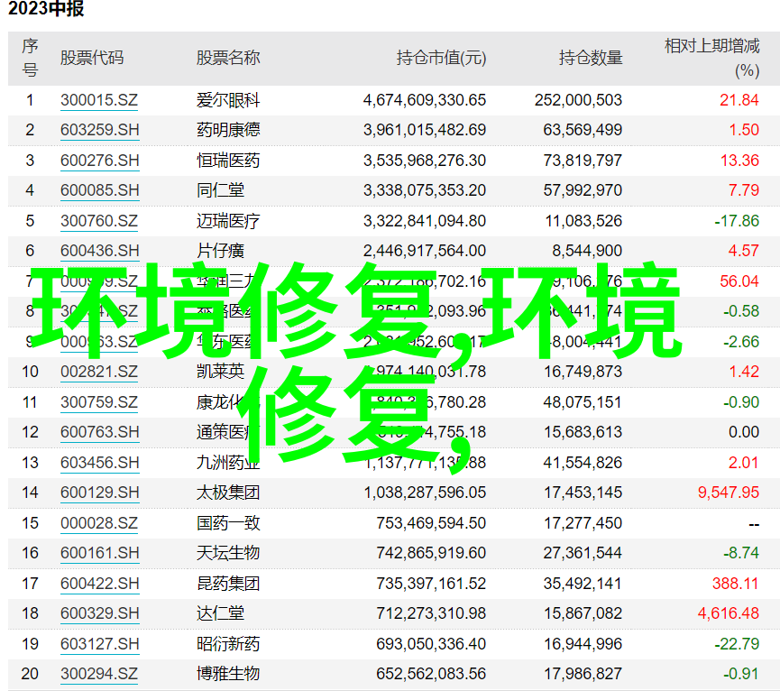Select stock name 博雅生物
This screenshot has width=780, height=700.
coord(228,674)
